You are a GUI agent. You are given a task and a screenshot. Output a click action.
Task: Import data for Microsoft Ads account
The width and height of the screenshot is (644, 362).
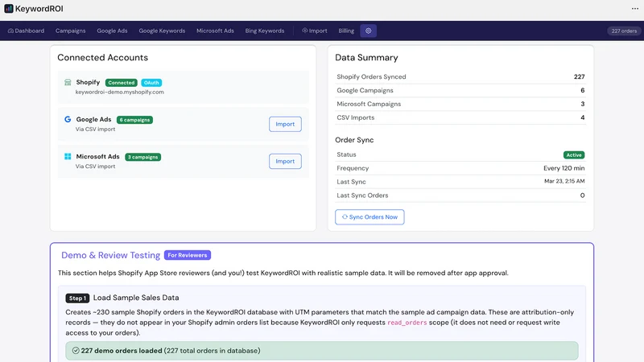pyautogui.click(x=285, y=162)
